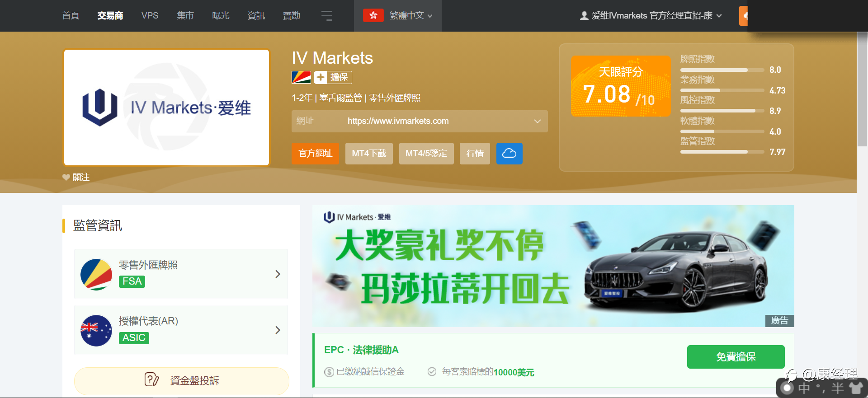Expand the 繁體中文 language dropdown
Viewport: 868px width, 398px height.
411,16
